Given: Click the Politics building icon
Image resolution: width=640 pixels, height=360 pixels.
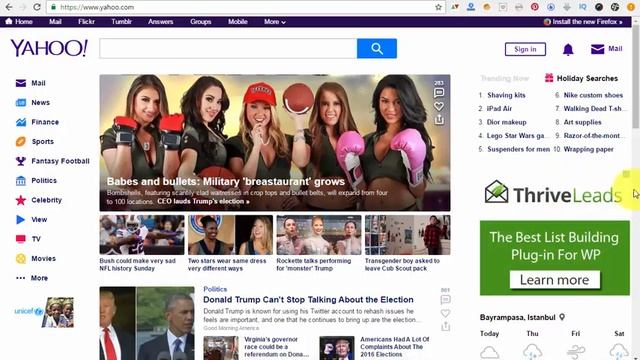Looking at the screenshot, I should [21, 180].
